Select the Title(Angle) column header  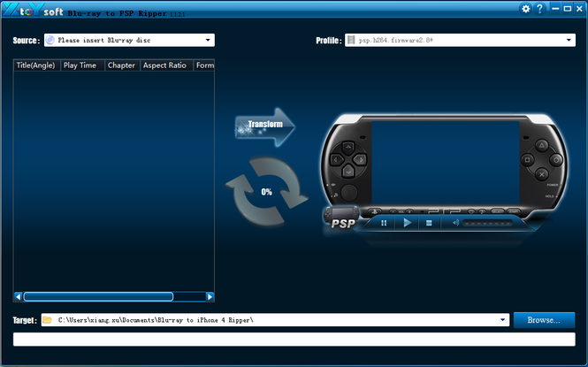pos(37,65)
